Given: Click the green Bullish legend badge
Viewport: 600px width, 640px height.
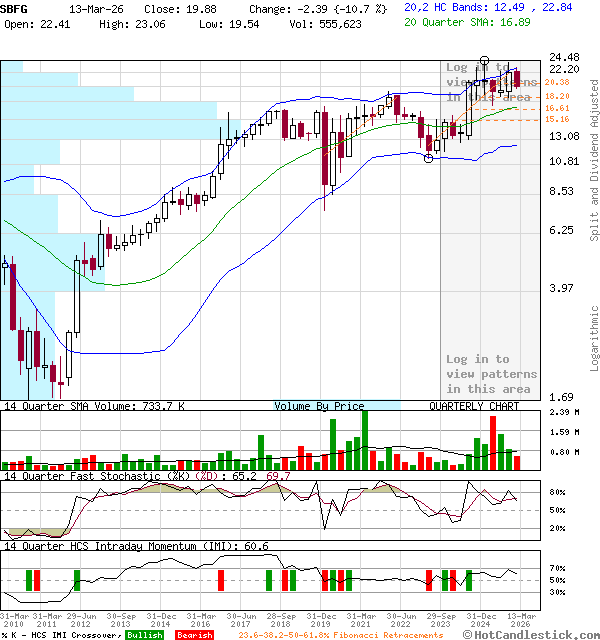Looking at the screenshot, I should click(x=145, y=635).
